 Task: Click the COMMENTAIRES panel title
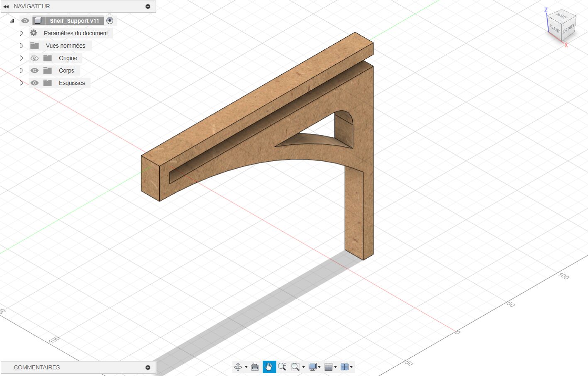(37, 367)
